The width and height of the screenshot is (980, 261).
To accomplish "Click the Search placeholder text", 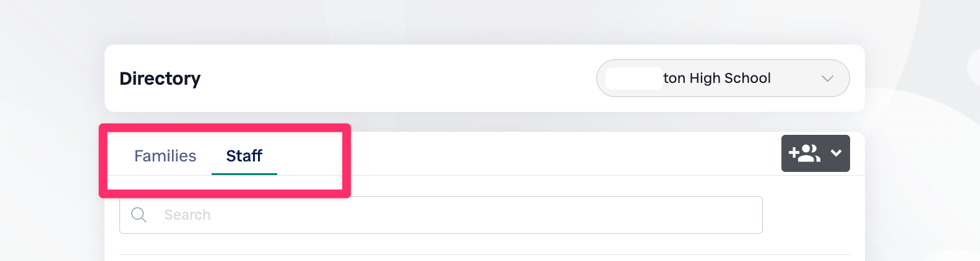I will [187, 215].
